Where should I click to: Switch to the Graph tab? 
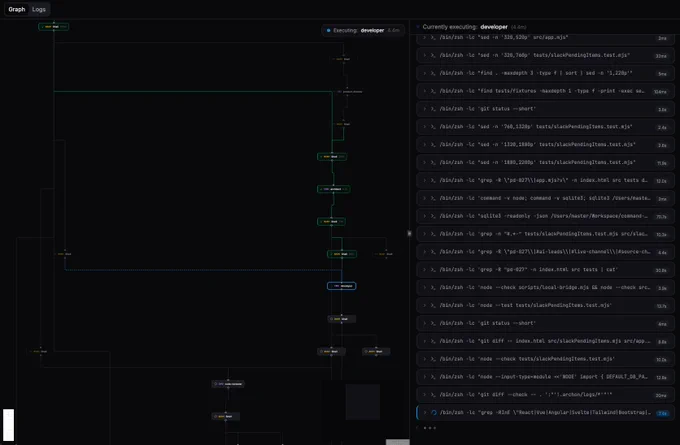(16, 9)
